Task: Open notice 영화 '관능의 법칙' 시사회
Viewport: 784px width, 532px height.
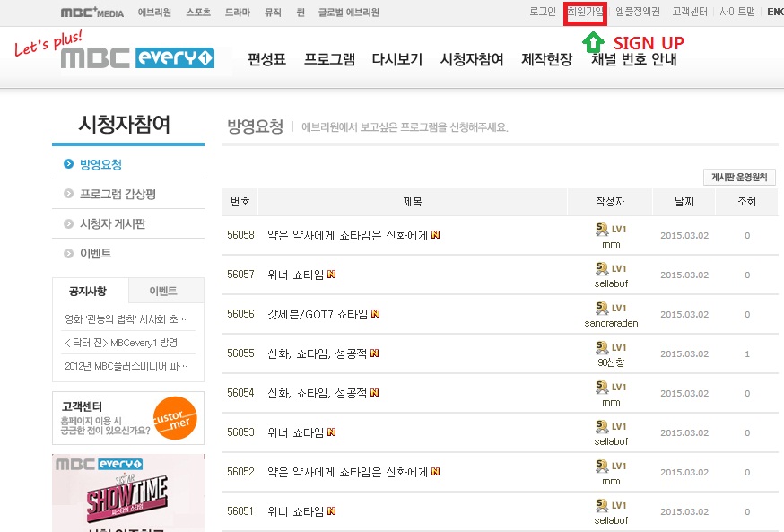Action: coord(126,319)
